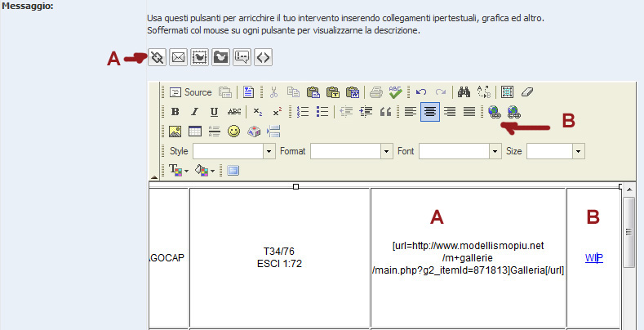Open the Style dropdown
This screenshot has height=330, width=644.
click(x=269, y=151)
